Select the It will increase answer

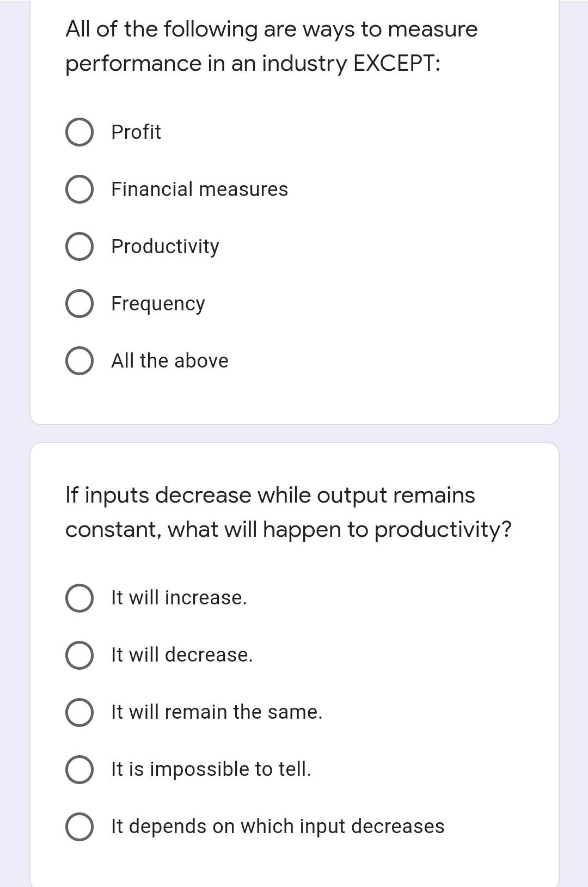coord(78,598)
